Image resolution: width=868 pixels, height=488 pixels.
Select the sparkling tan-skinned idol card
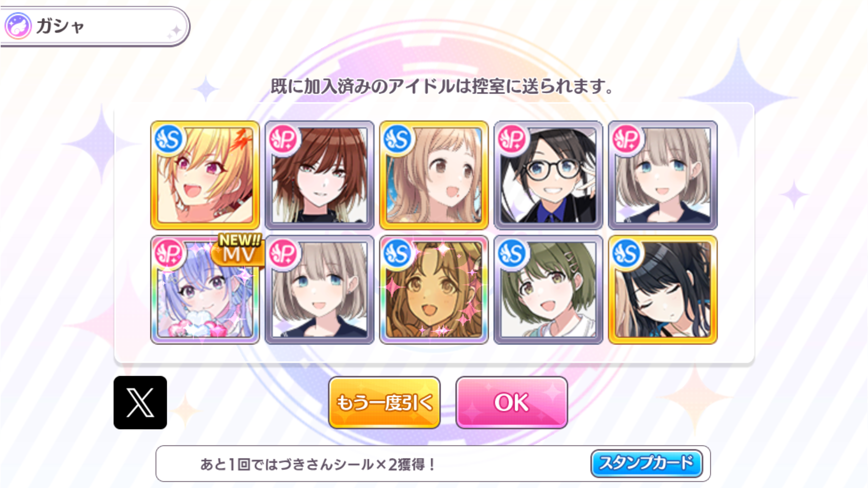tap(434, 290)
